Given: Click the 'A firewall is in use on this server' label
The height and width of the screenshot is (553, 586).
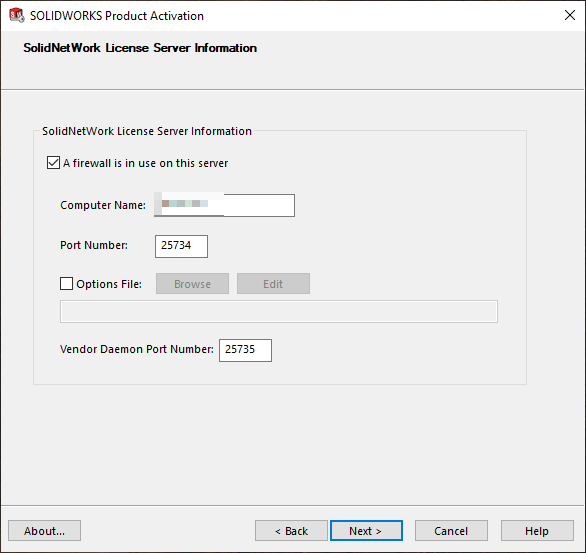Looking at the screenshot, I should (x=145, y=163).
